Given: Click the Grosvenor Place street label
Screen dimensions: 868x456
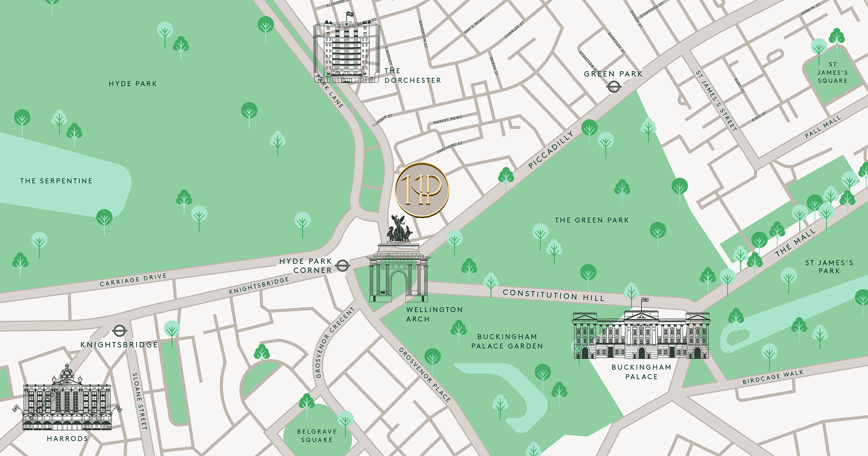Looking at the screenshot, I should (425, 375).
